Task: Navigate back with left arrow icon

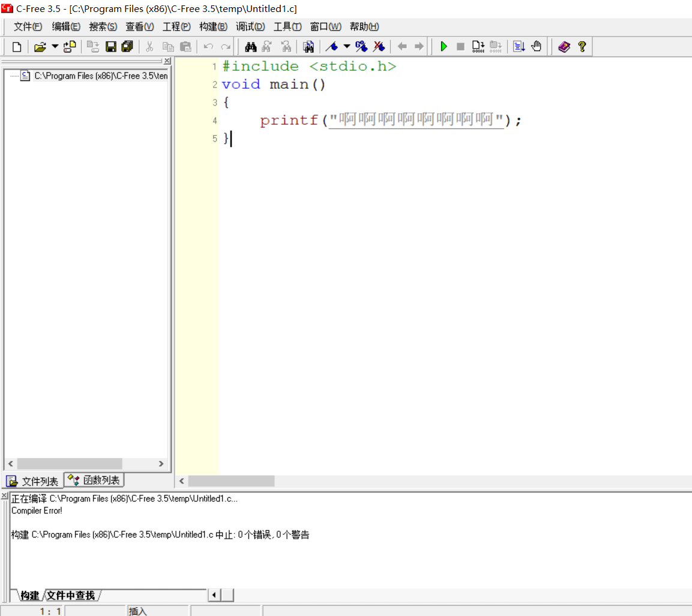Action: tap(402, 46)
